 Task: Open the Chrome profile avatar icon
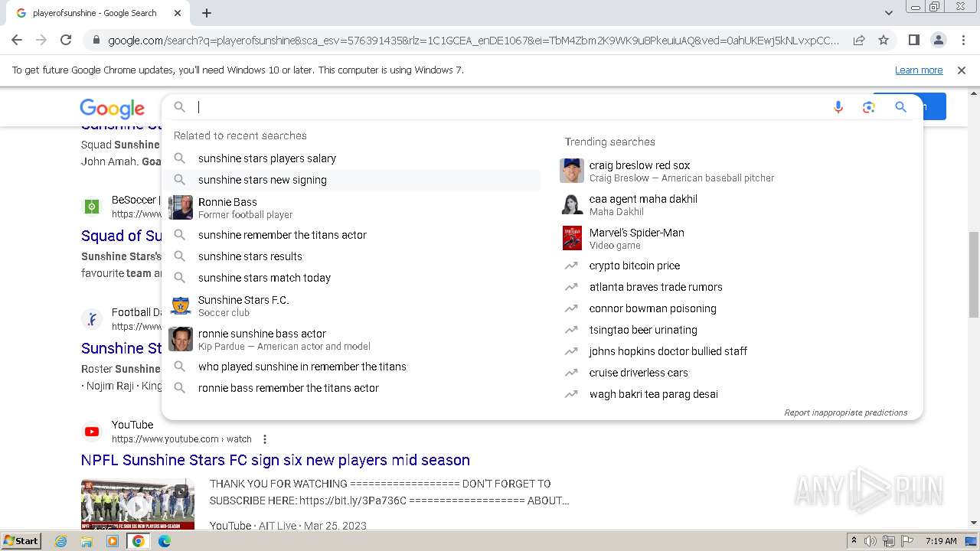938,40
